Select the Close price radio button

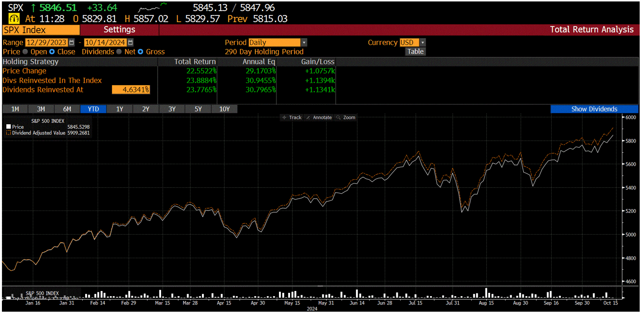pos(52,52)
